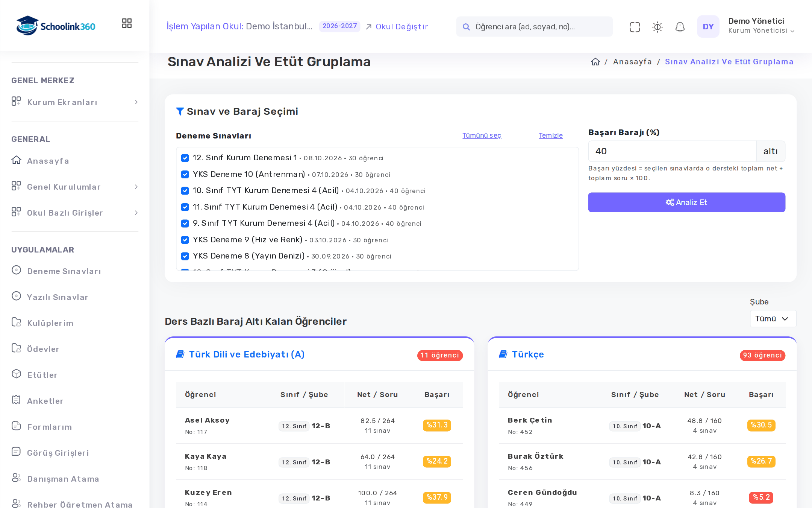Open the Şube Tümü dropdown
This screenshot has width=812, height=508.
point(773,319)
